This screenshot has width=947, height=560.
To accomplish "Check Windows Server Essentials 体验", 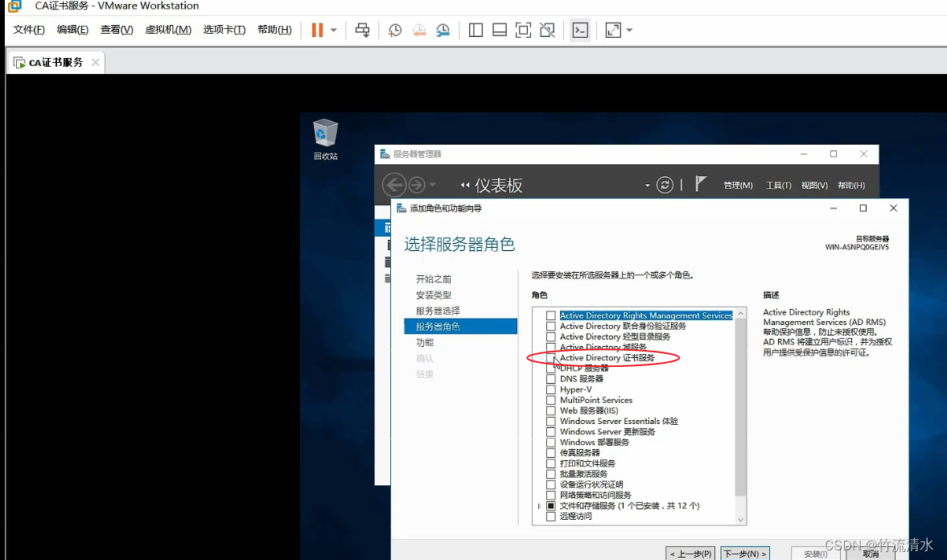I will 551,421.
